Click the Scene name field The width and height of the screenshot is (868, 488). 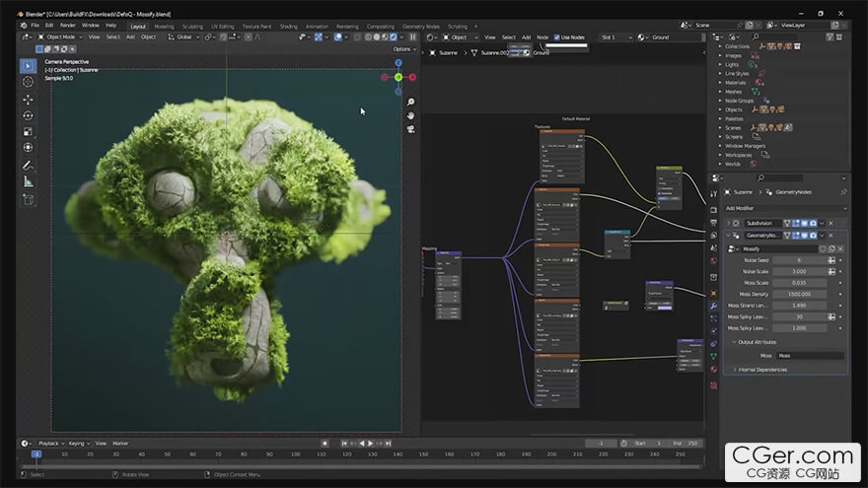point(714,26)
